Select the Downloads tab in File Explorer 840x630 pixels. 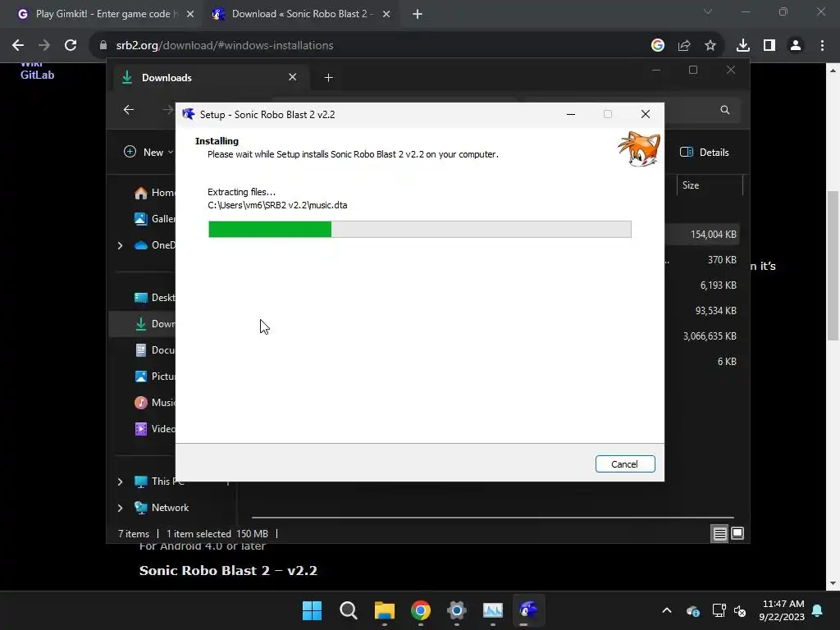click(x=209, y=78)
